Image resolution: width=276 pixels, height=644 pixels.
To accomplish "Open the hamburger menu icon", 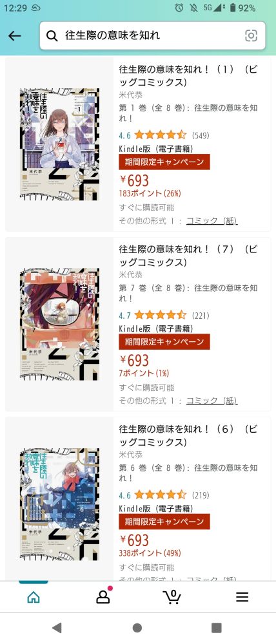I will pos(242,597).
